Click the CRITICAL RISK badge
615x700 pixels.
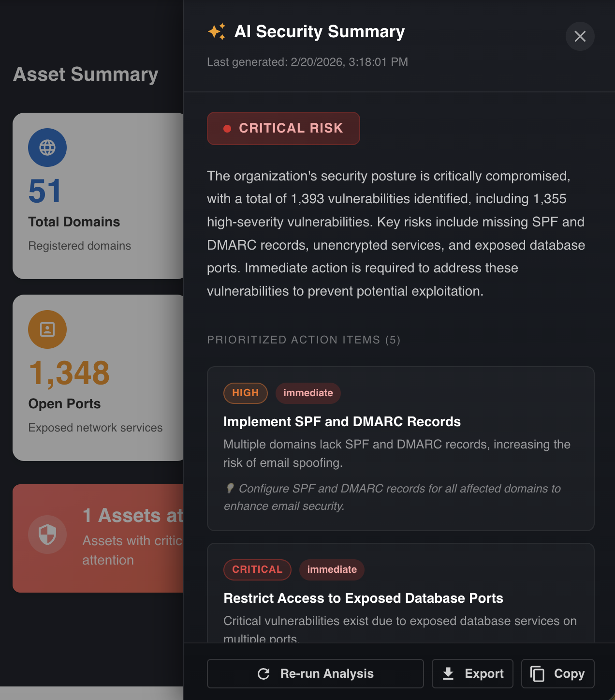click(x=283, y=128)
